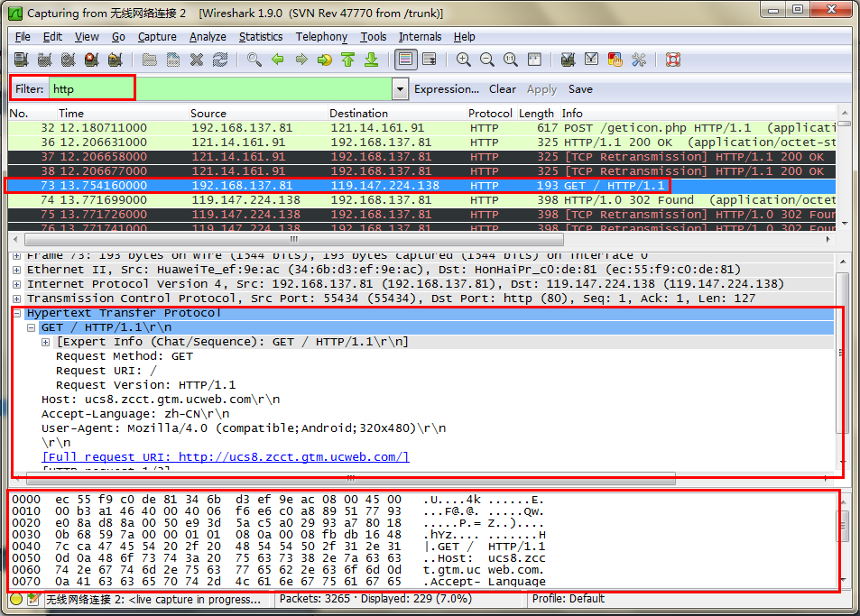Image resolution: width=860 pixels, height=616 pixels.
Task: Open the Preferences tools icon
Action: point(639,60)
